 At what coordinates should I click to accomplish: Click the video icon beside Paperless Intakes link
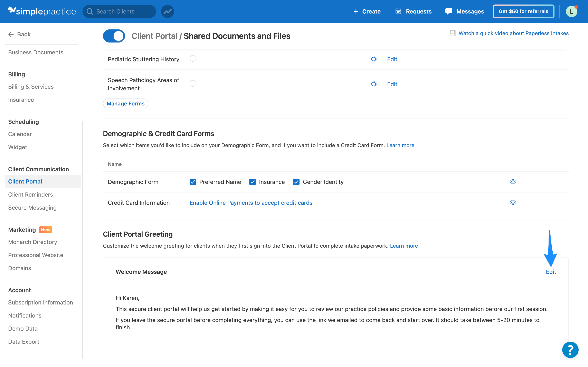coord(452,33)
